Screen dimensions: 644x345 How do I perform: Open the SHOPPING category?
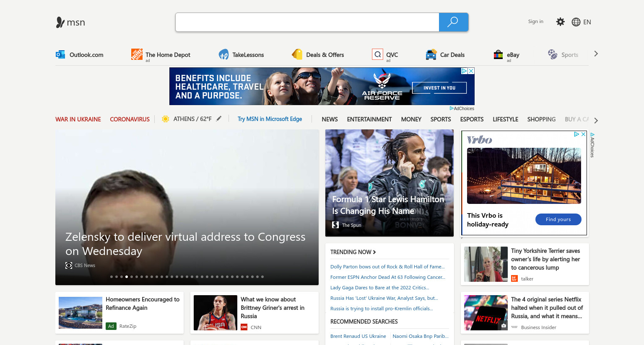541,119
